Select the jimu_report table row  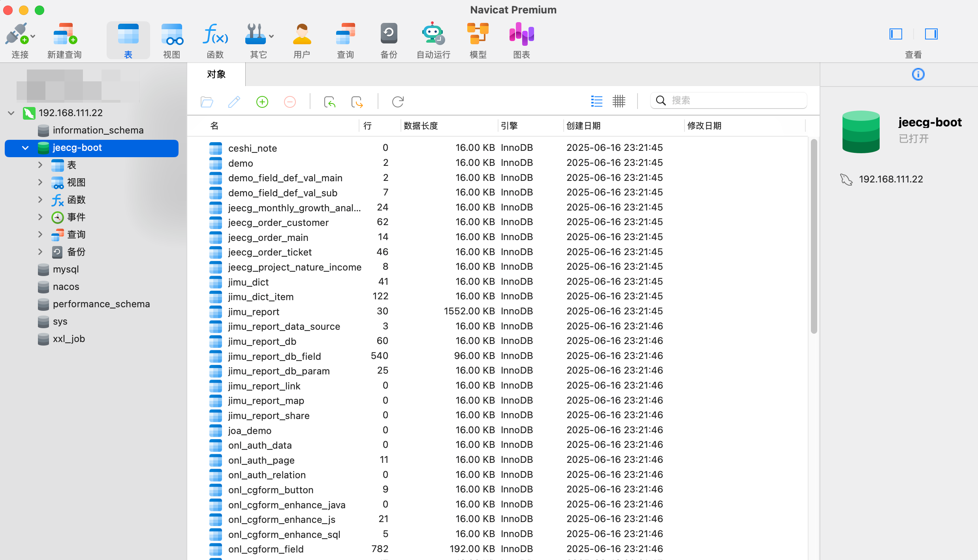coord(254,312)
